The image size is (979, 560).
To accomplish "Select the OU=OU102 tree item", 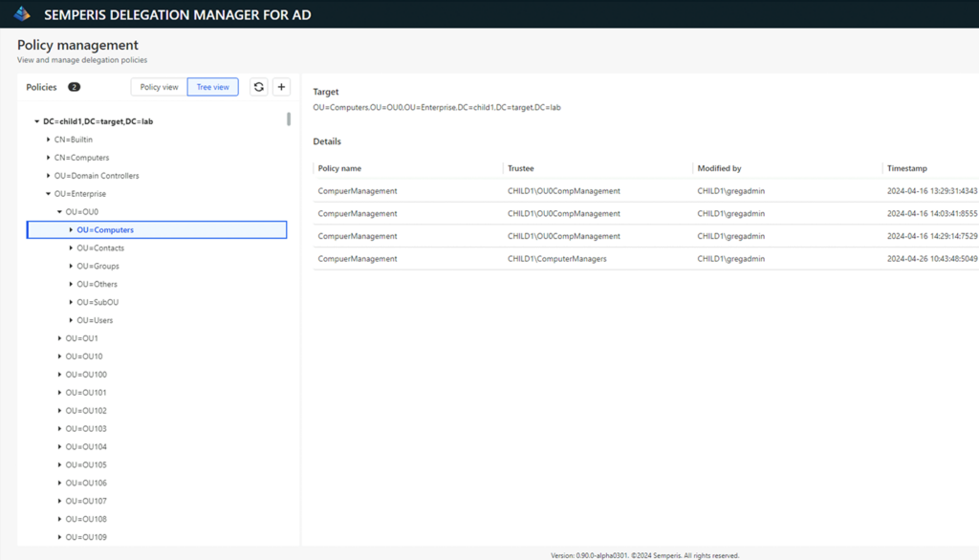I will (86, 411).
